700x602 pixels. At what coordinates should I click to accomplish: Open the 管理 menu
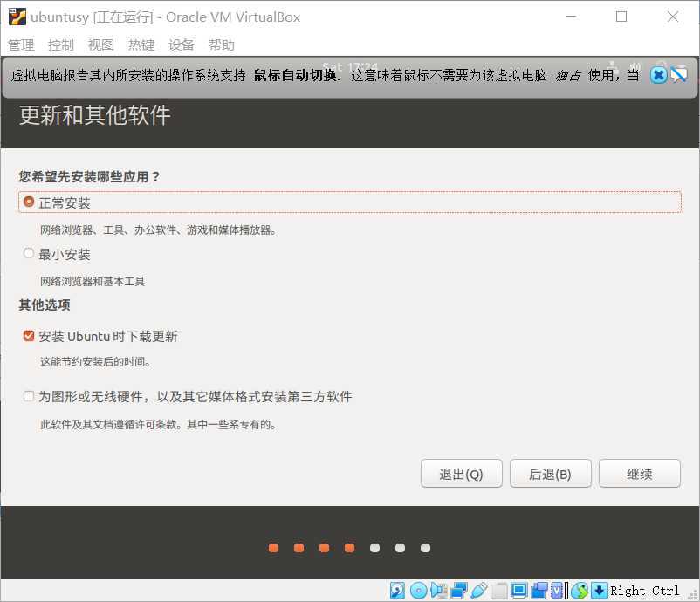[21, 44]
